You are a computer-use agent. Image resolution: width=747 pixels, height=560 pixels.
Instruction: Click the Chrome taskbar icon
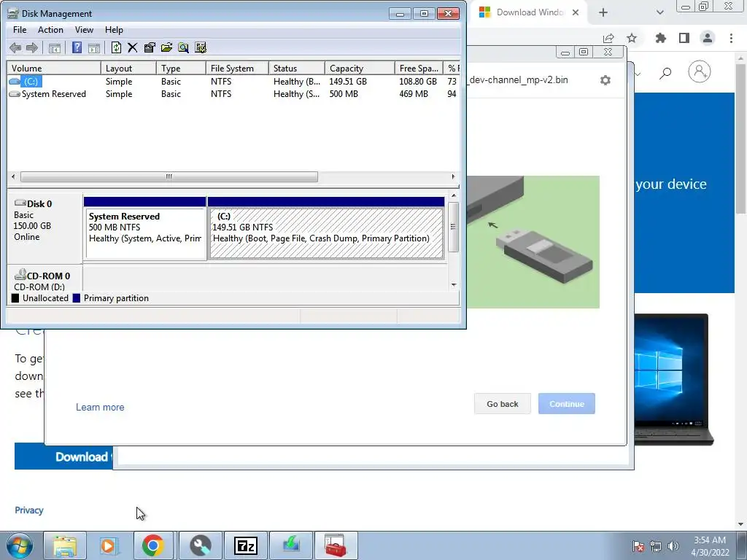click(x=153, y=545)
